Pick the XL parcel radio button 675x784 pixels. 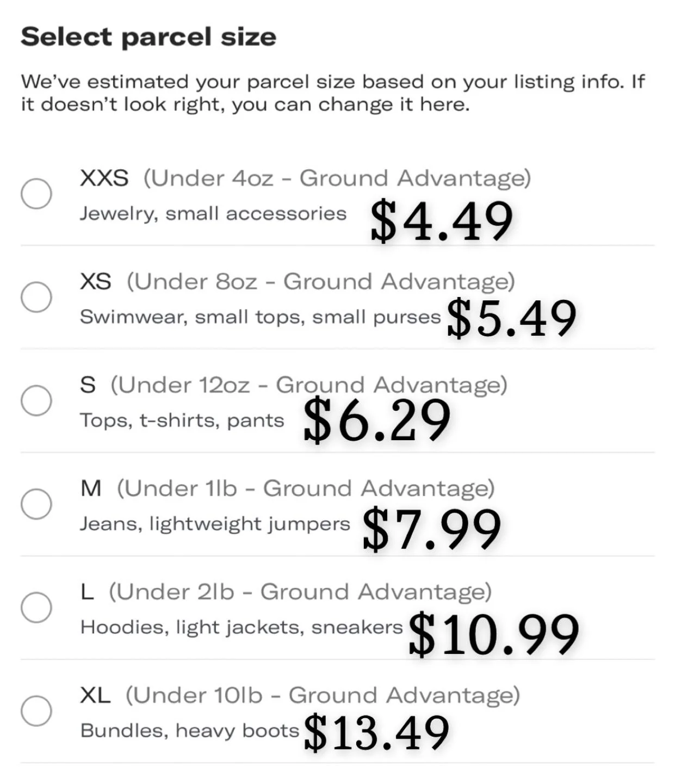tap(36, 711)
